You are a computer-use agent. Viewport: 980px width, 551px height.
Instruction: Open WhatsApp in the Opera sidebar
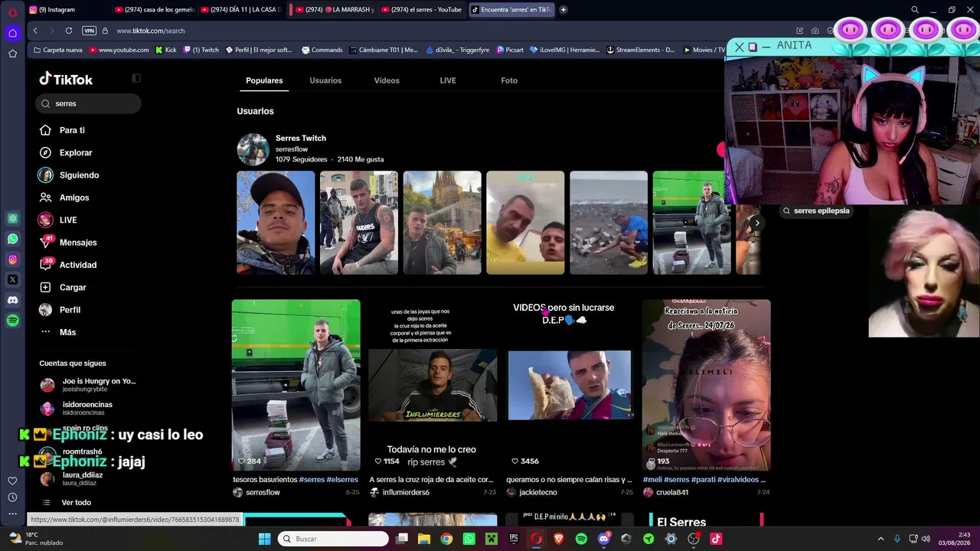12,239
